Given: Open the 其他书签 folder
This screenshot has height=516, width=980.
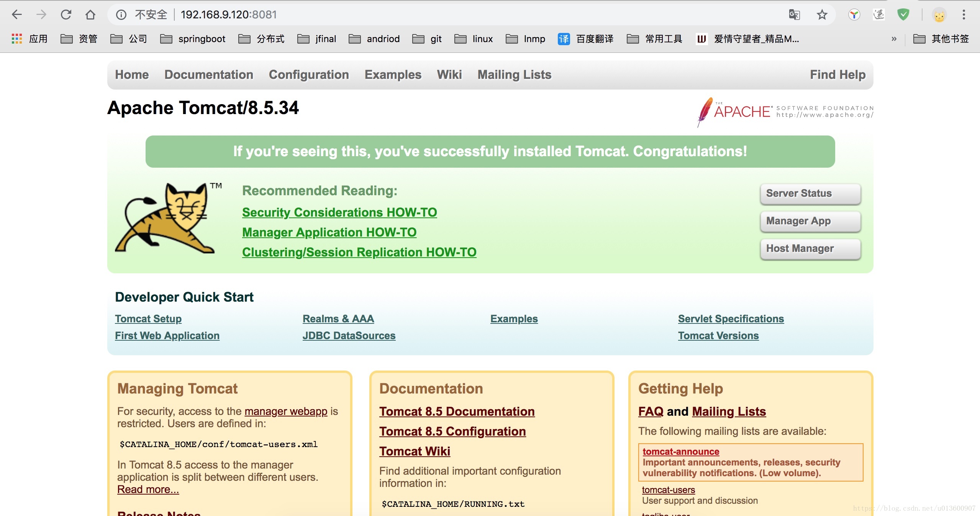Looking at the screenshot, I should (941, 39).
